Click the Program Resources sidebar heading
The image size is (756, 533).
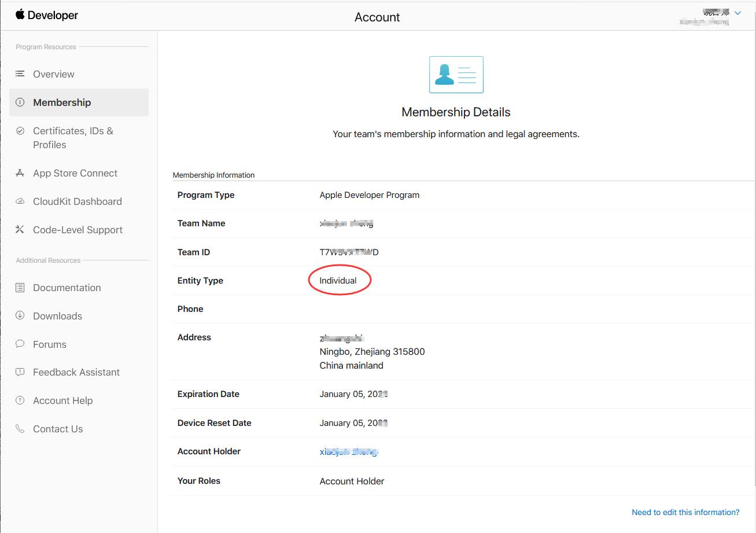(46, 47)
